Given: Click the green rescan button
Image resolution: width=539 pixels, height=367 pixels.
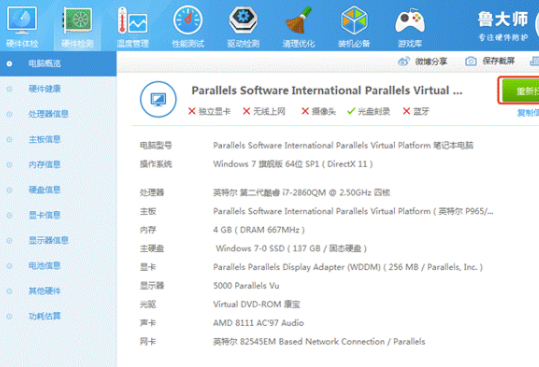Looking at the screenshot, I should (519, 91).
